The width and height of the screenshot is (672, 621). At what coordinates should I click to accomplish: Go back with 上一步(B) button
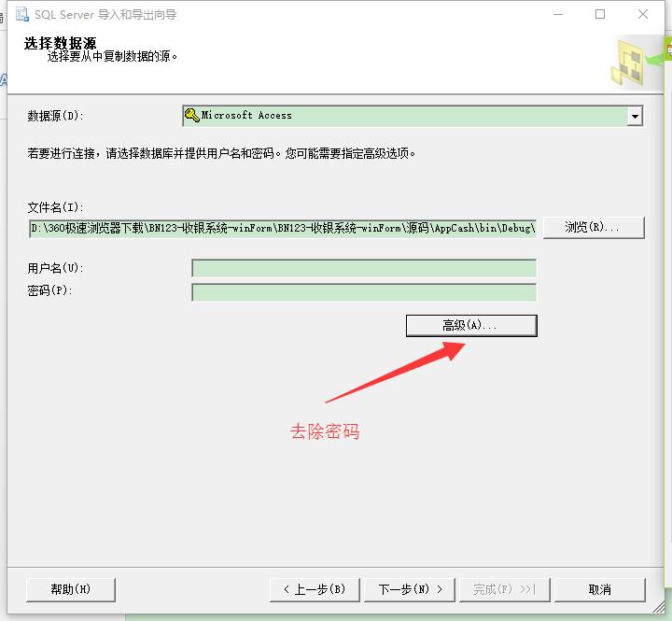point(315,589)
